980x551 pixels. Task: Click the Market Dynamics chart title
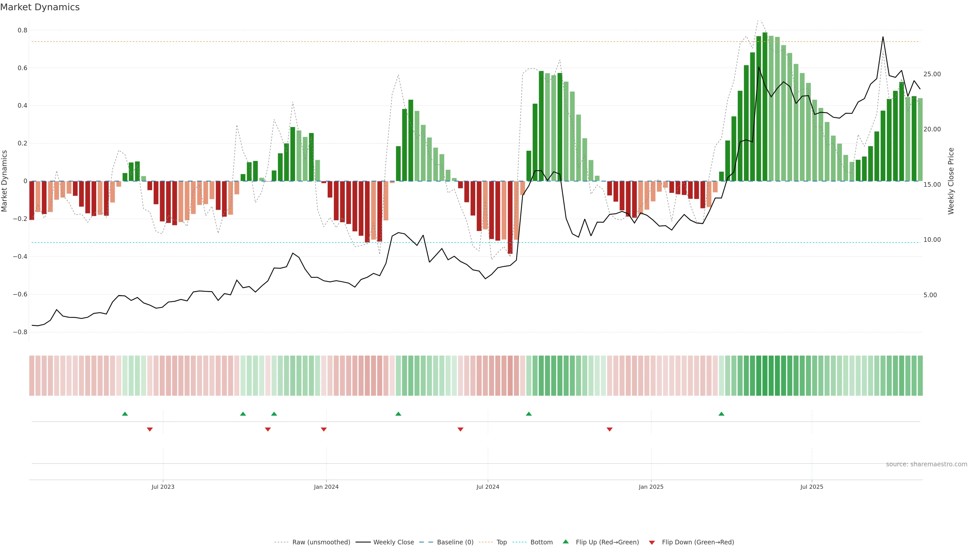(40, 7)
